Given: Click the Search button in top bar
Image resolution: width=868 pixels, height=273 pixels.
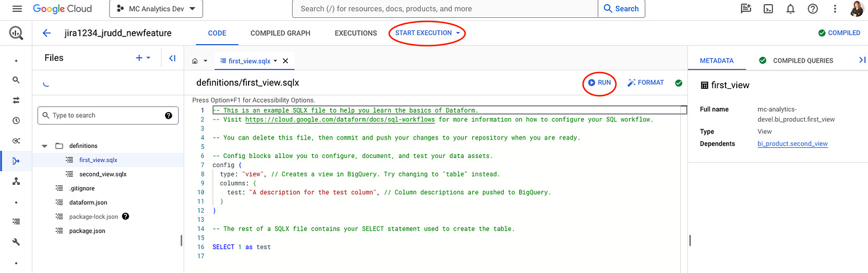Looking at the screenshot, I should 621,9.
